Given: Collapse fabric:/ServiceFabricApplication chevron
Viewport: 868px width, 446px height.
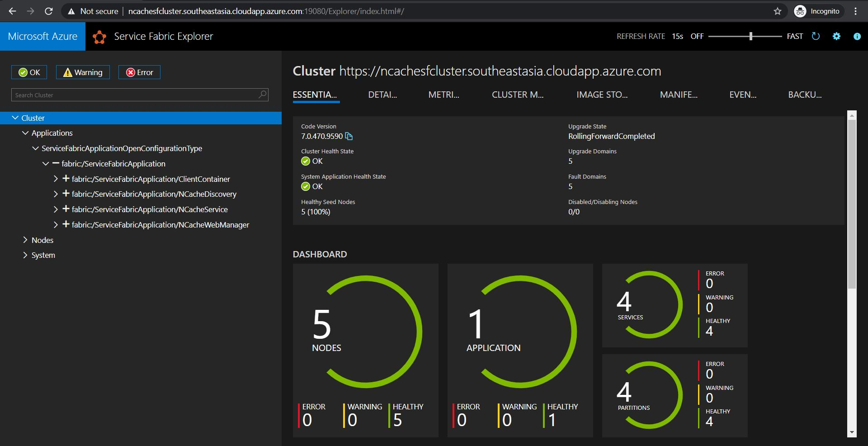Looking at the screenshot, I should click(x=46, y=164).
